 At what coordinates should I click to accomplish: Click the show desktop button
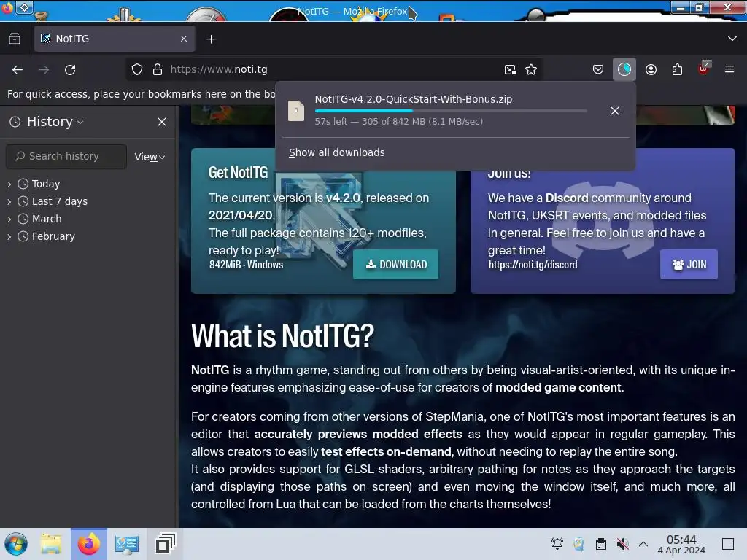[x=728, y=544]
